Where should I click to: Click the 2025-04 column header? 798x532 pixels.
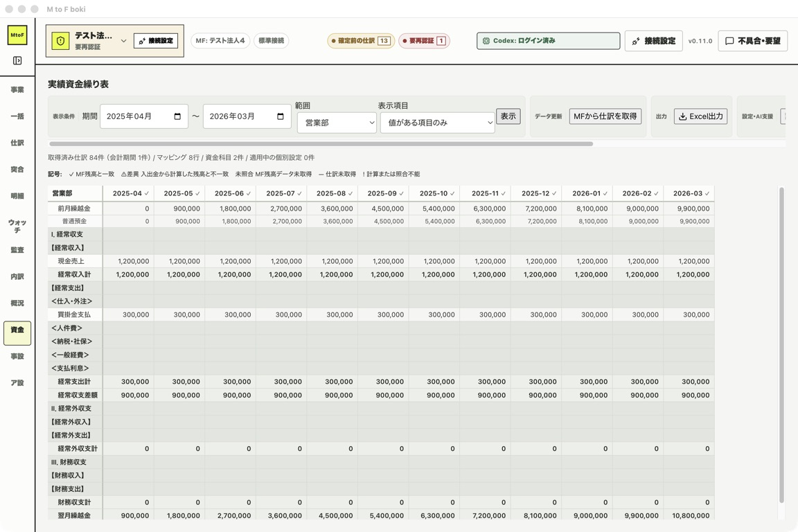click(128, 193)
